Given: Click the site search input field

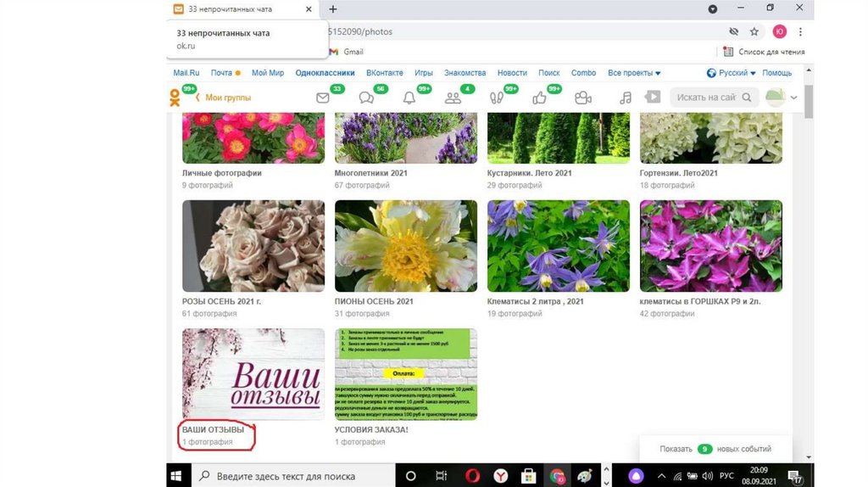Looking at the screenshot, I should tap(705, 98).
